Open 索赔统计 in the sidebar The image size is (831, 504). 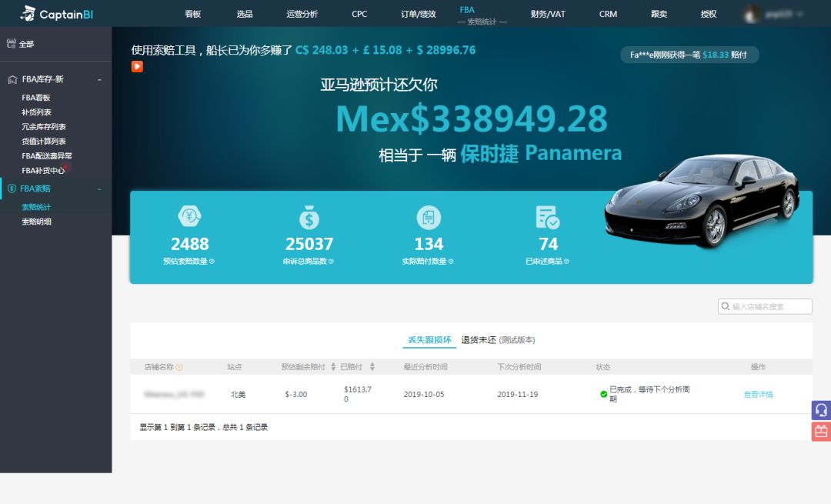coord(36,207)
